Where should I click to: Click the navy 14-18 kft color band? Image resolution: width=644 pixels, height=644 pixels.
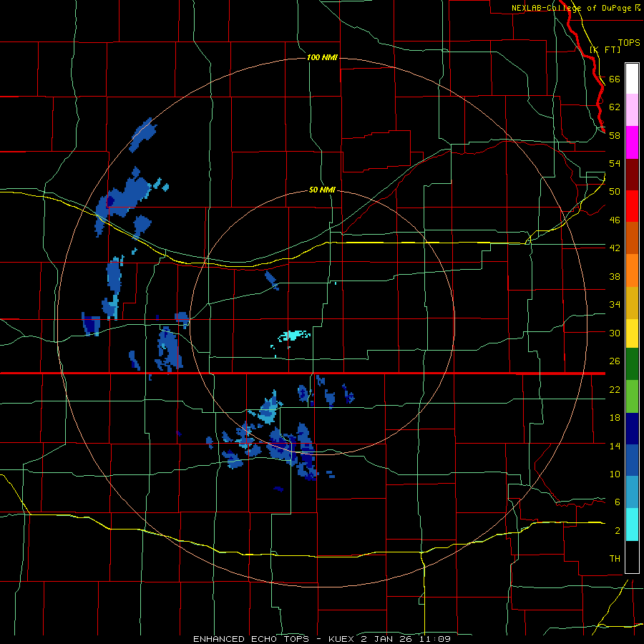[632, 429]
